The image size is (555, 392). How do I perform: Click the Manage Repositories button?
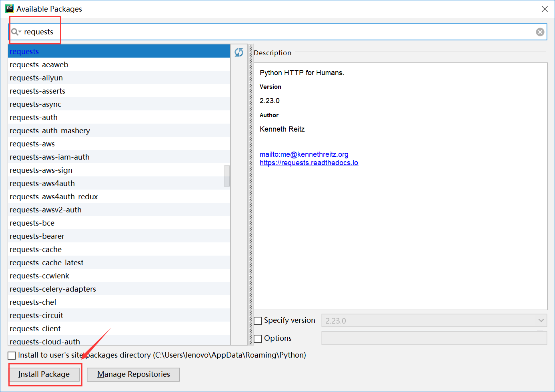133,374
